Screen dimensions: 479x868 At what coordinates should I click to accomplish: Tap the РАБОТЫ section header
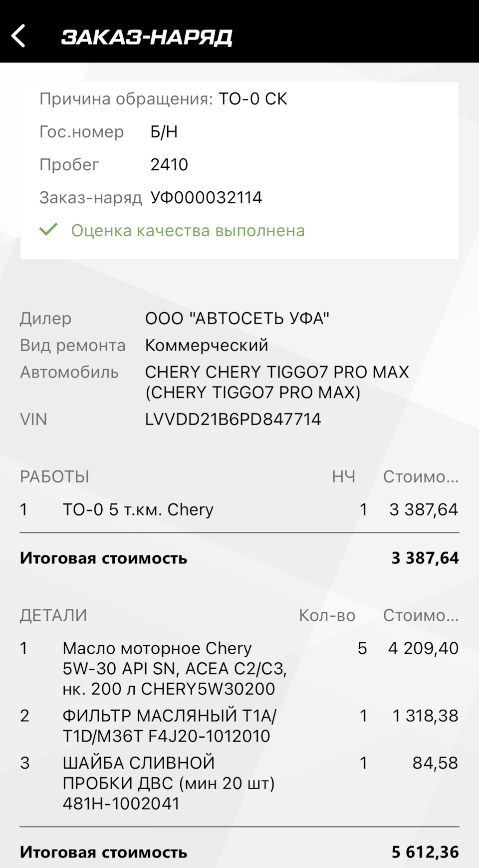point(54,477)
